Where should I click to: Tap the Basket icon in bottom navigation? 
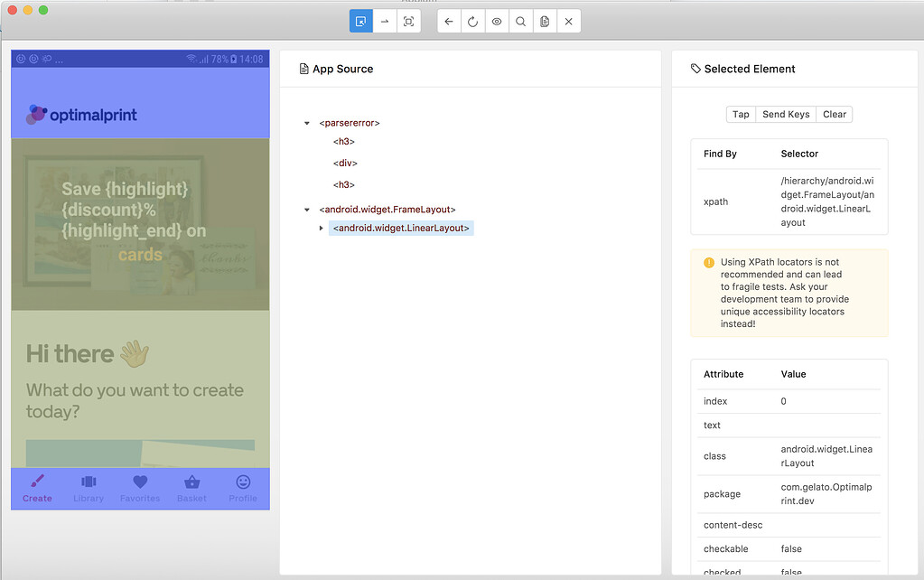pos(191,482)
